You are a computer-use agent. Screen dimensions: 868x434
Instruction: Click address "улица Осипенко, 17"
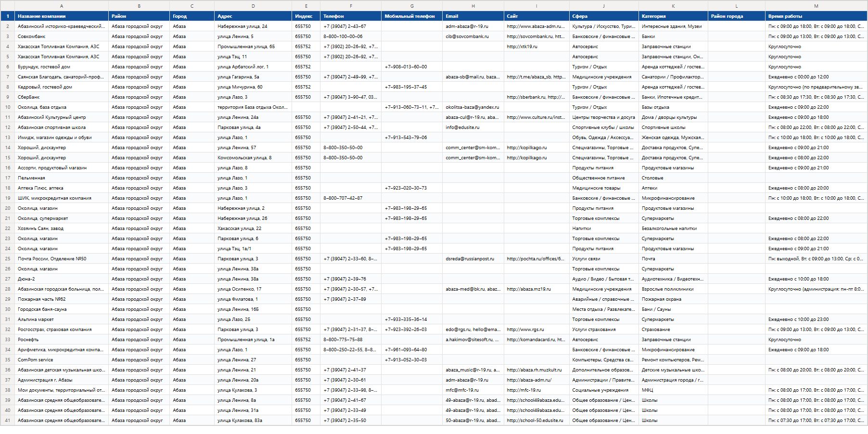point(253,289)
